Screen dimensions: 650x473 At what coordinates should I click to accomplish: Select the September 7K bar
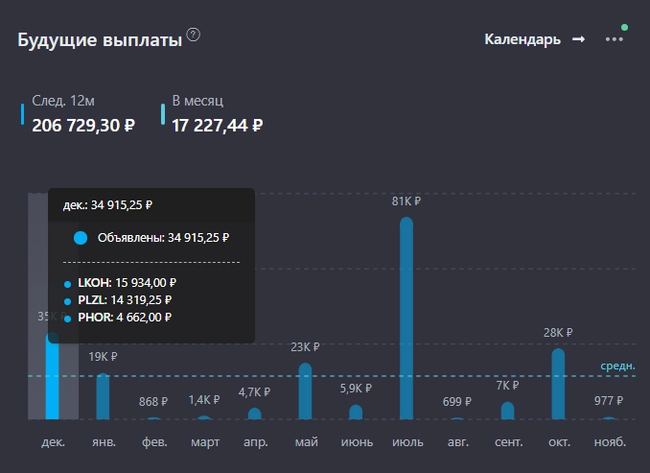click(508, 410)
